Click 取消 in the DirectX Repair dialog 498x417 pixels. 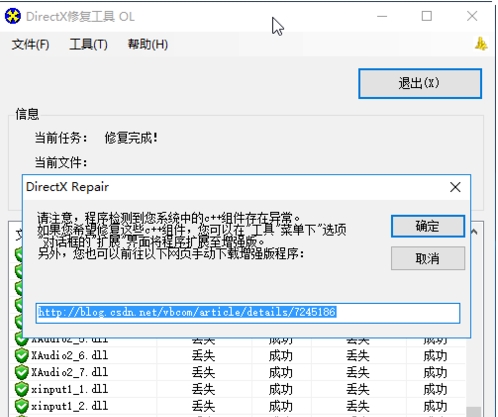click(x=428, y=258)
